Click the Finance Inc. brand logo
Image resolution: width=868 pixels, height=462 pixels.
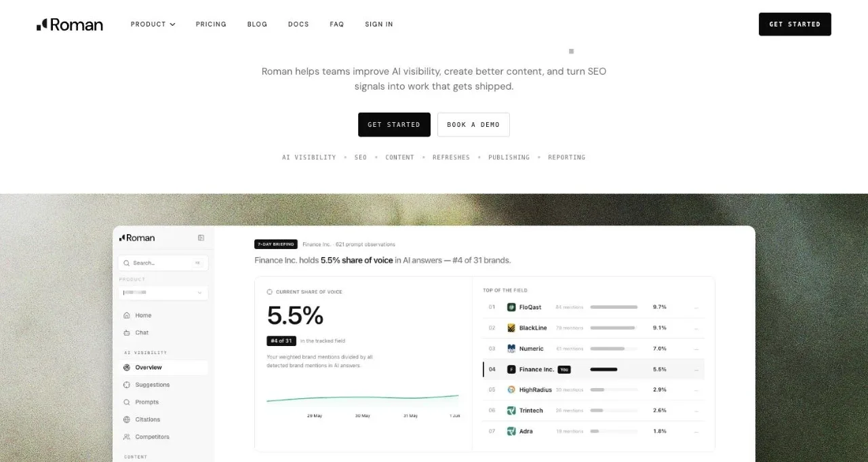pyautogui.click(x=511, y=370)
